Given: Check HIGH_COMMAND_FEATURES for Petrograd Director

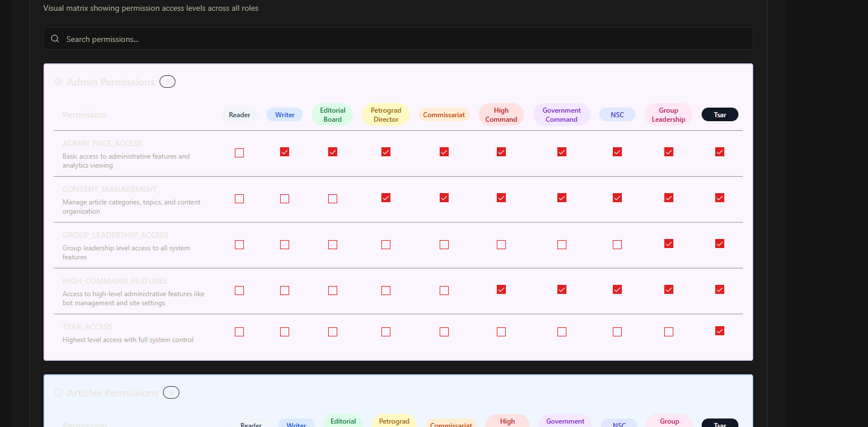Looking at the screenshot, I should pos(386,291).
